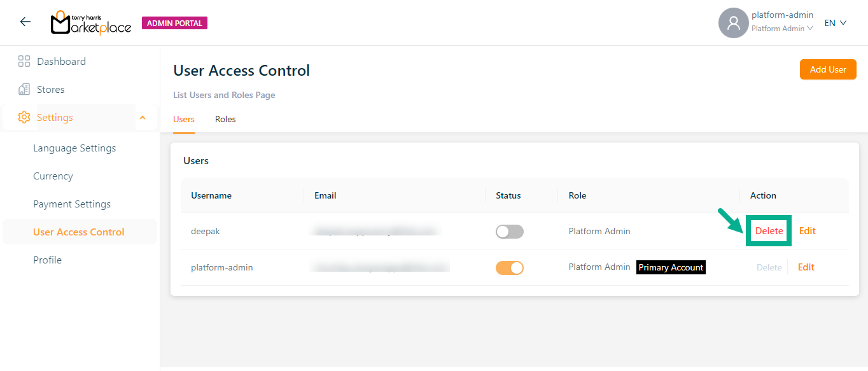Image resolution: width=868 pixels, height=371 pixels.
Task: Click the platform-admin avatar icon
Action: (x=733, y=23)
